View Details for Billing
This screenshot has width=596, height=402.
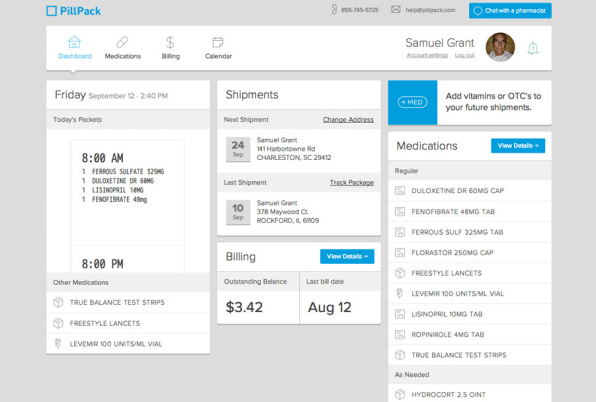pyautogui.click(x=347, y=256)
